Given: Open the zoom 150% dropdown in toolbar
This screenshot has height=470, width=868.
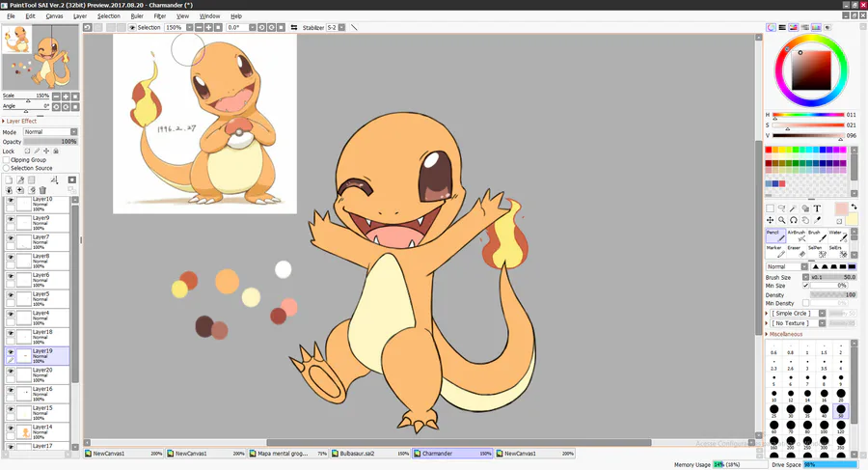Looking at the screenshot, I should [x=189, y=27].
